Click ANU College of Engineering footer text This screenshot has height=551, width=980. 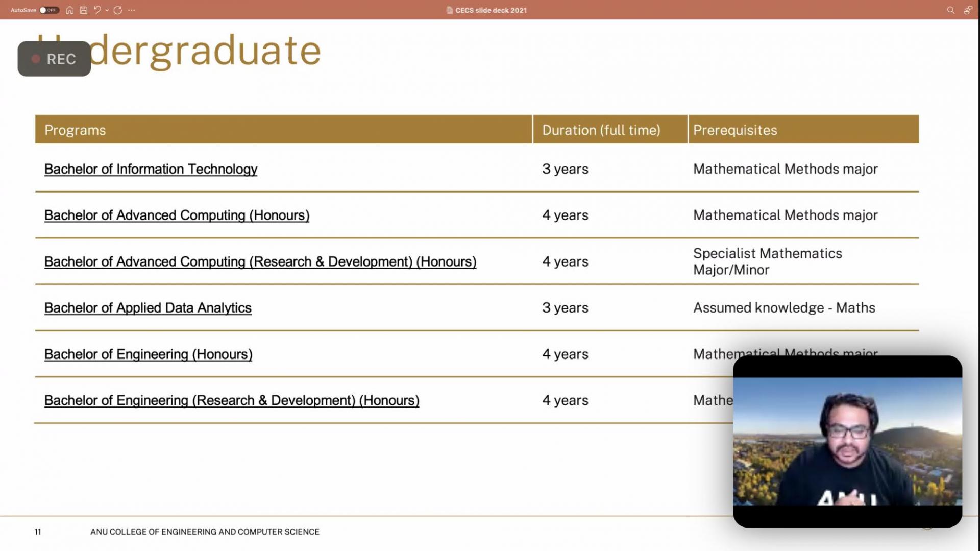[x=205, y=532]
